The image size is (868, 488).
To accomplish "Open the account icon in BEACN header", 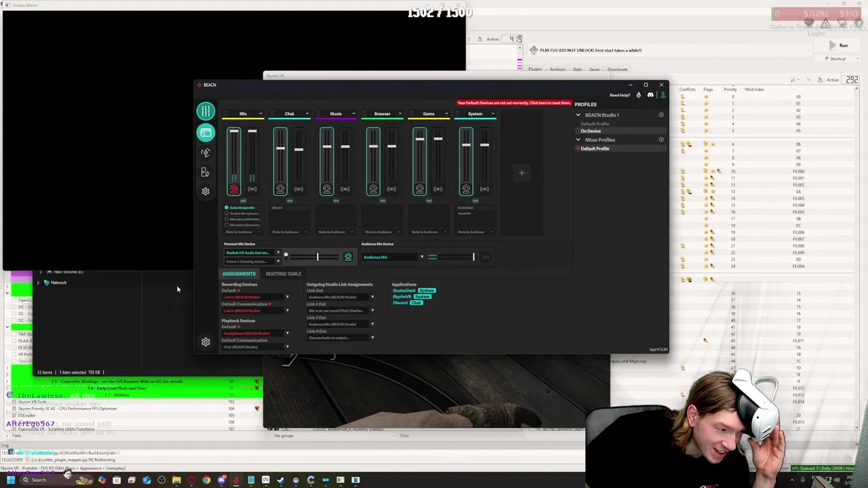I will (663, 95).
